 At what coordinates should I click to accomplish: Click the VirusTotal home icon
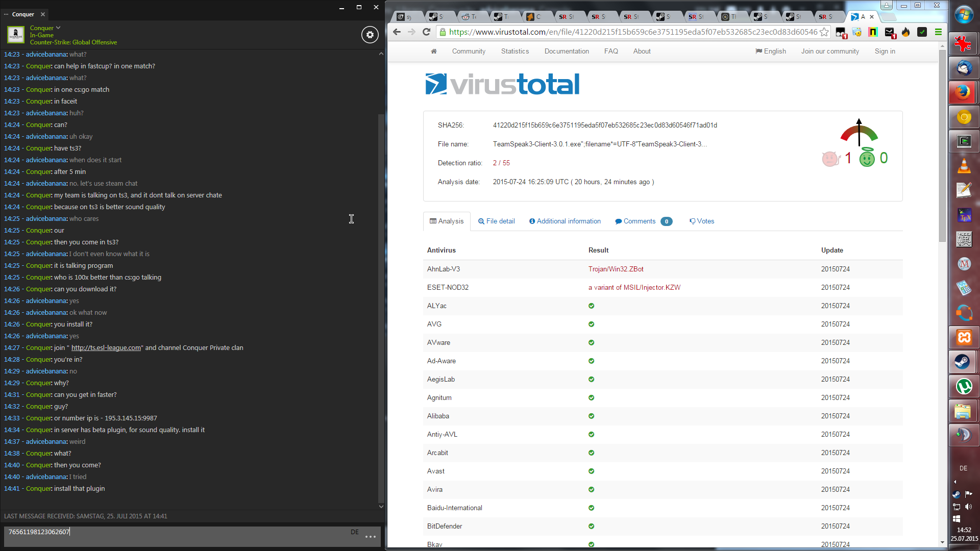pyautogui.click(x=434, y=52)
